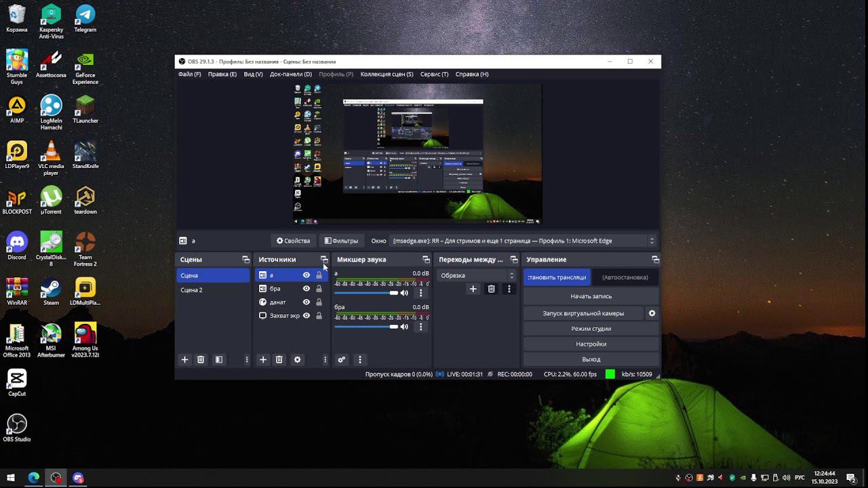Add a new source with the plus icon
Viewport: 868px width, 488px height.
263,360
